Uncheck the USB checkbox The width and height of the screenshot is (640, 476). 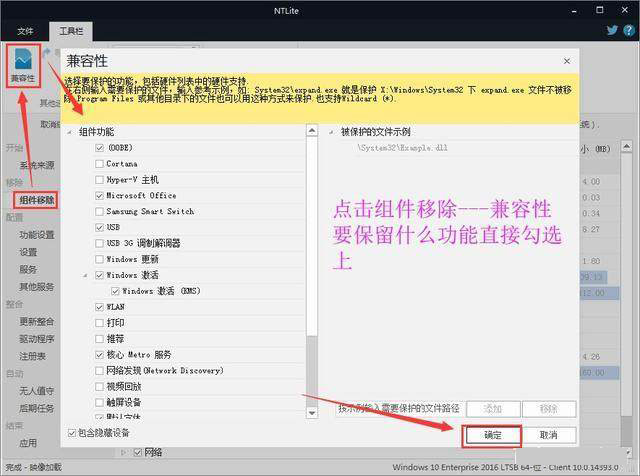pos(99,227)
